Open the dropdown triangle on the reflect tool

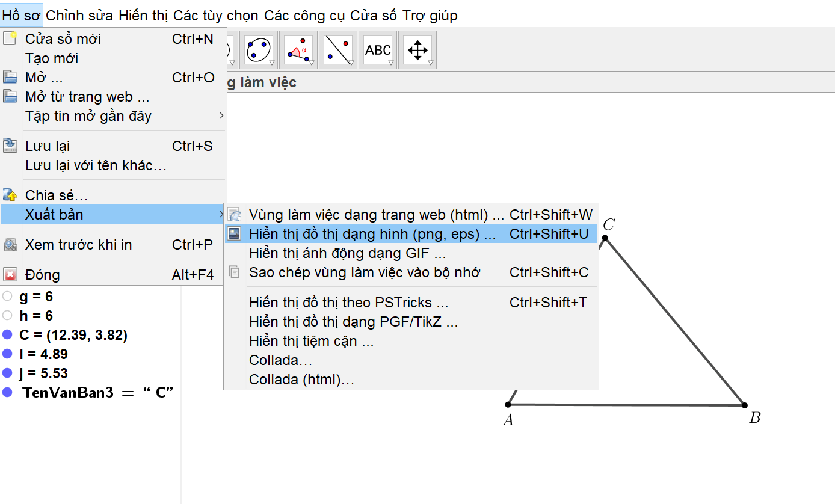pyautogui.click(x=351, y=63)
